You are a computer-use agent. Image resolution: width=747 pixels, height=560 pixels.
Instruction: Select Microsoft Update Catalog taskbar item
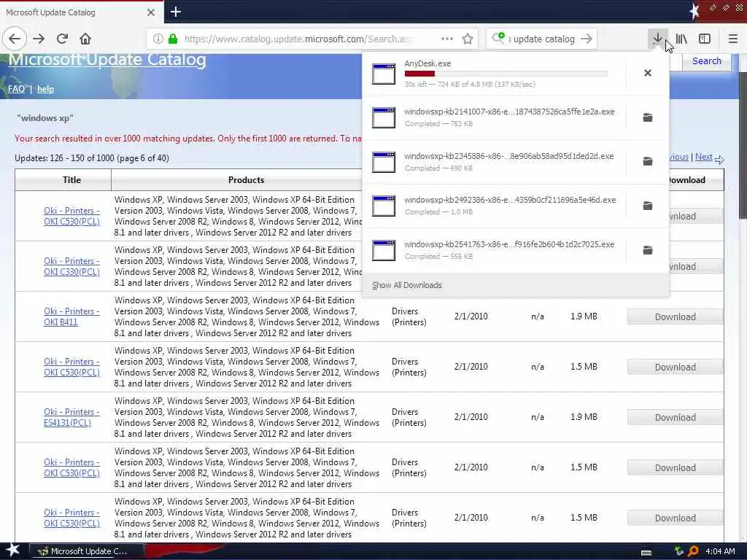pos(88,551)
